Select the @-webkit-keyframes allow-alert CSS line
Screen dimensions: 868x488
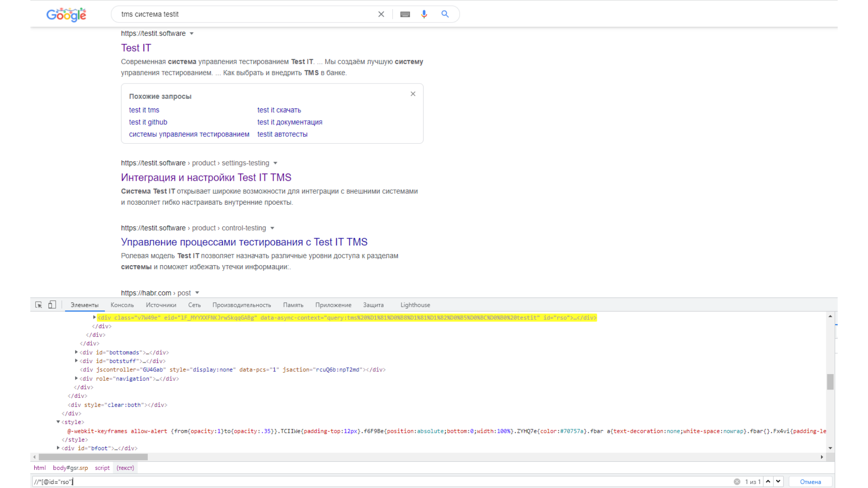(x=447, y=431)
